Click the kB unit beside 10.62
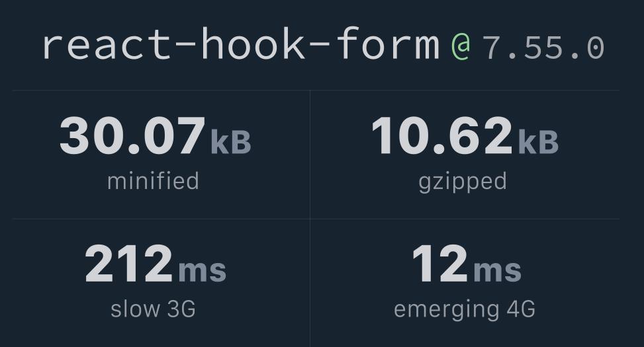 pos(538,142)
